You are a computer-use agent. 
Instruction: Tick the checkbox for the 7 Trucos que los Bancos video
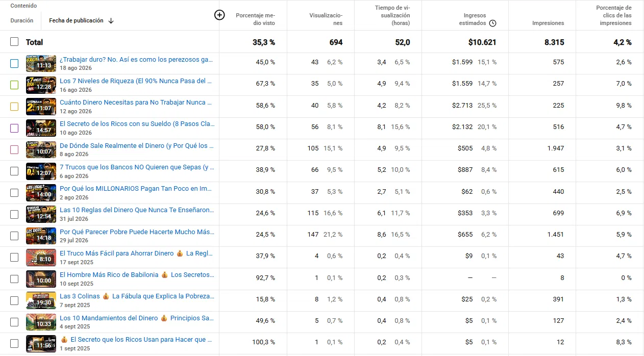(x=14, y=171)
